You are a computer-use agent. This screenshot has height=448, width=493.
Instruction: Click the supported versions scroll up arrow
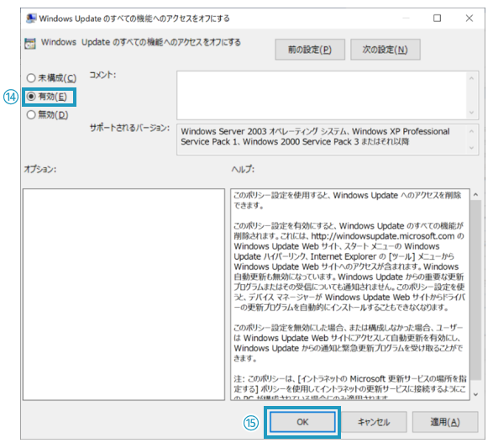[x=471, y=131]
